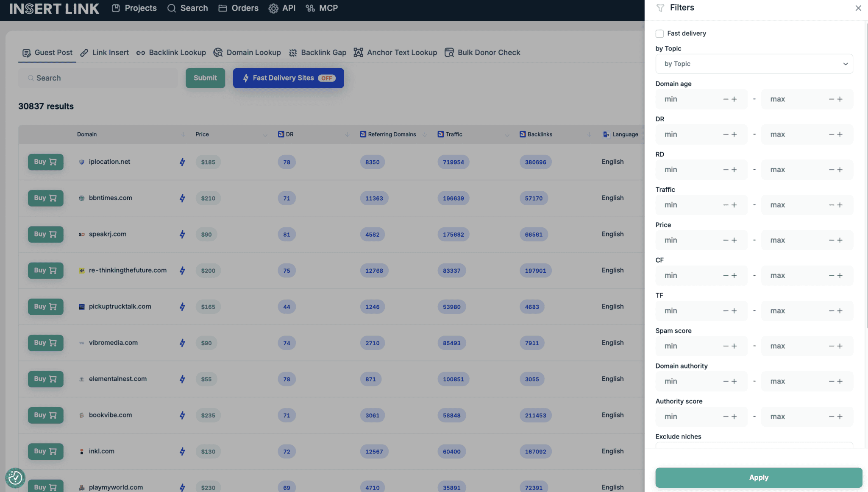Increase the DR min value

pyautogui.click(x=734, y=134)
